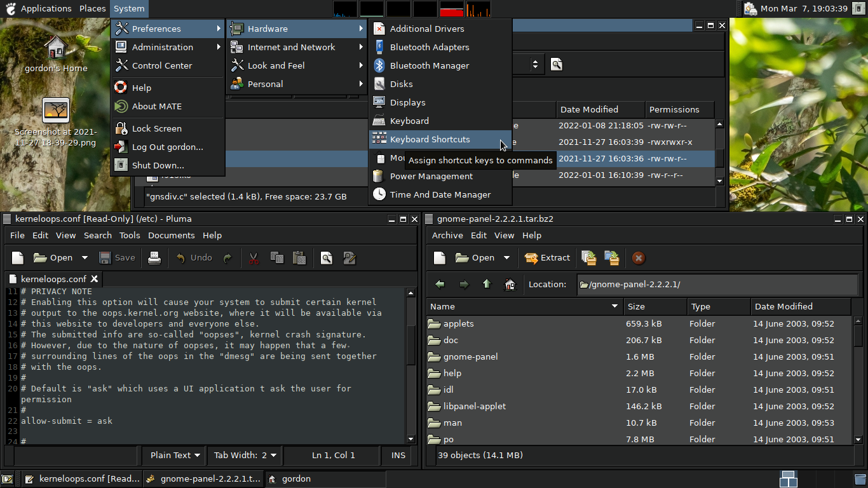Click the clock showing Mon Mar 7

pos(804,9)
